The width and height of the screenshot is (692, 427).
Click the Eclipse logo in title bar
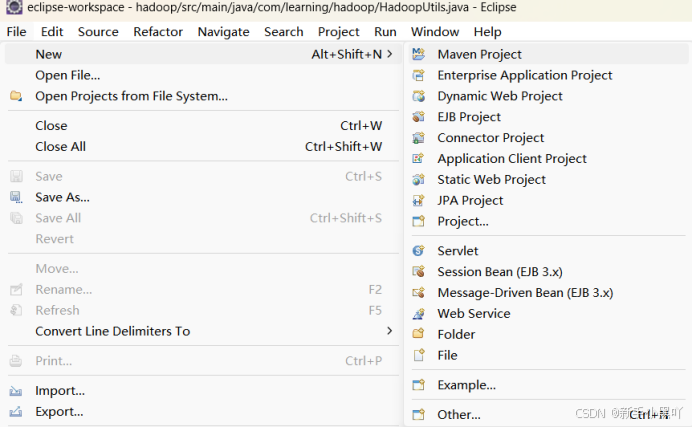(14, 7)
